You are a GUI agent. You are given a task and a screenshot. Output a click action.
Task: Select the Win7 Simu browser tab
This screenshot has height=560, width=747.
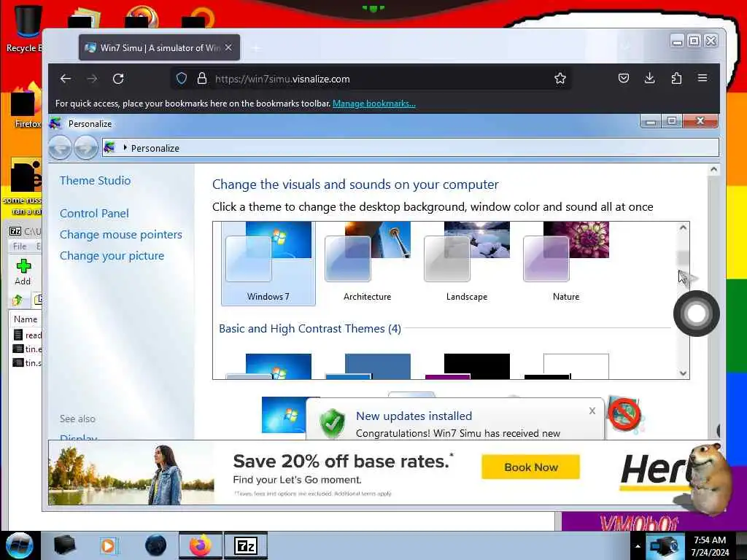pyautogui.click(x=159, y=47)
